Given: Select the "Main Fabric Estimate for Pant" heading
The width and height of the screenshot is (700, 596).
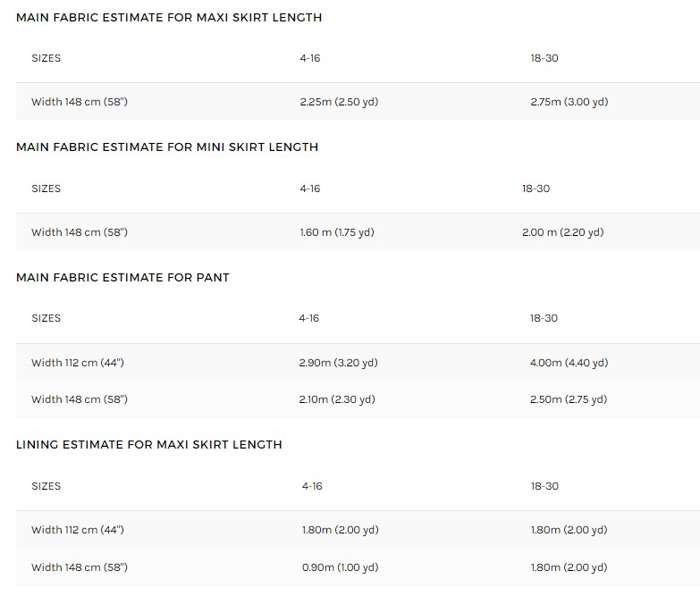Looking at the screenshot, I should 122,277.
